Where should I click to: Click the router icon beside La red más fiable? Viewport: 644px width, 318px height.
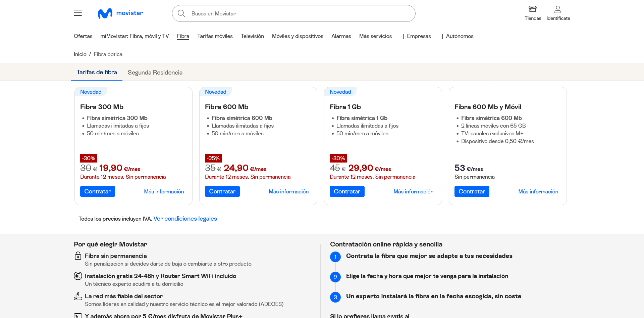[x=78, y=296]
